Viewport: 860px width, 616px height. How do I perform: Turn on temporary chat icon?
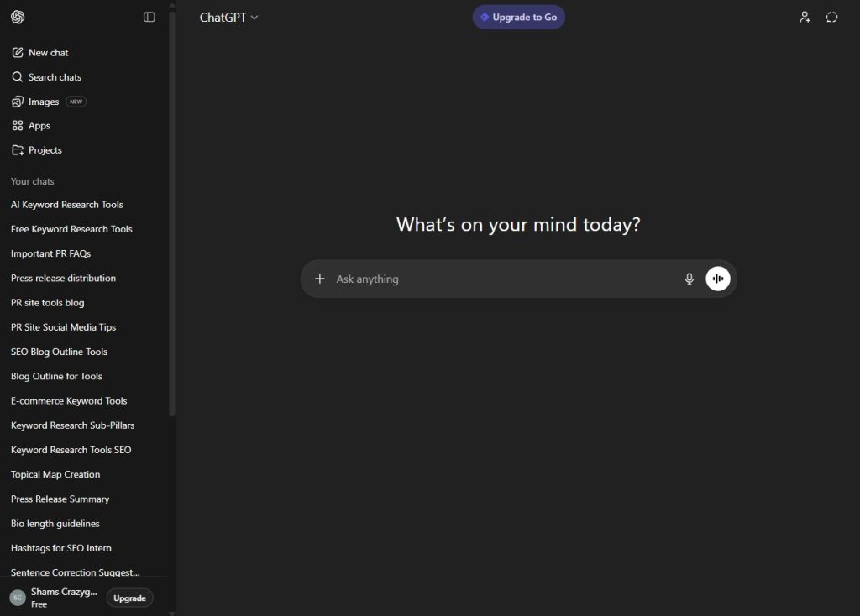pyautogui.click(x=832, y=17)
